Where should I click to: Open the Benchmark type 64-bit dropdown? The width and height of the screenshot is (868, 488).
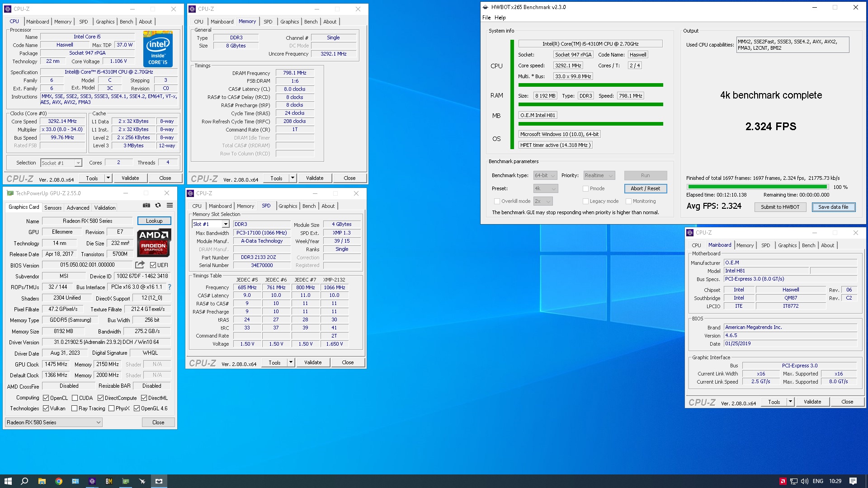tap(545, 176)
